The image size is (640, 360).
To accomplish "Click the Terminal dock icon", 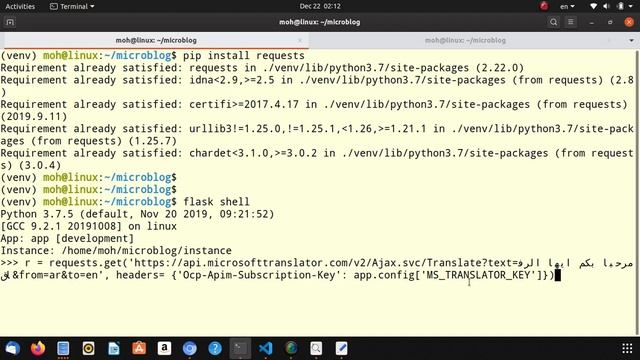I will [240, 348].
